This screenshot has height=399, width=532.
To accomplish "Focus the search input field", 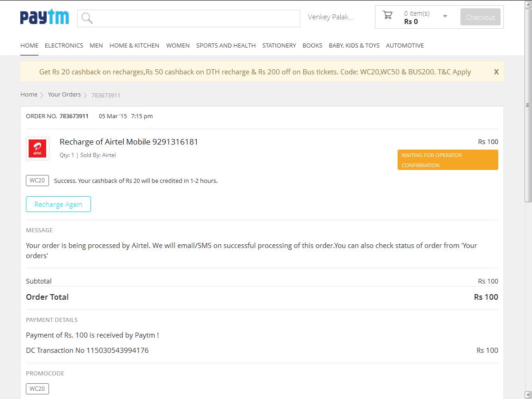I will coord(188,18).
